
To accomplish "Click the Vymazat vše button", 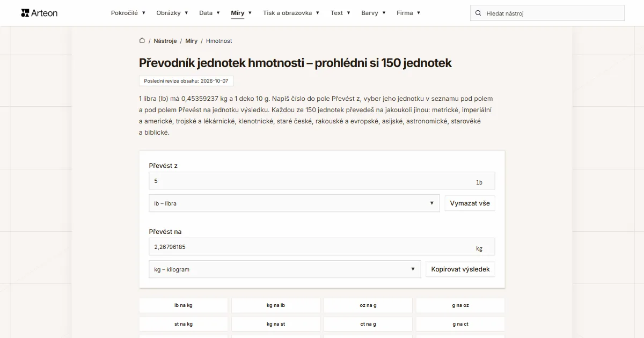I will pyautogui.click(x=470, y=203).
